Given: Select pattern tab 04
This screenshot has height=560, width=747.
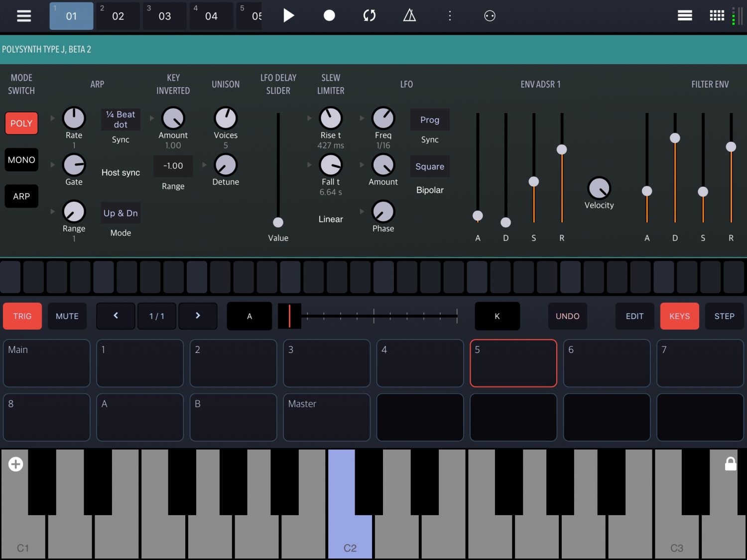Looking at the screenshot, I should tap(211, 16).
